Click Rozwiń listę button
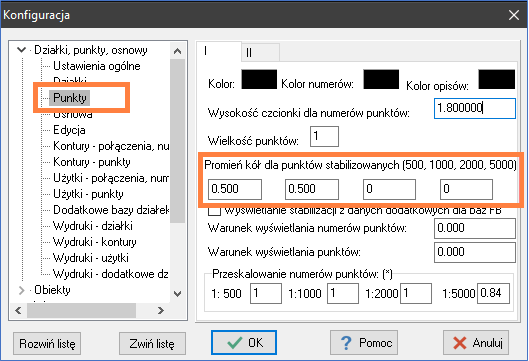This screenshot has height=361, width=529. (x=47, y=343)
